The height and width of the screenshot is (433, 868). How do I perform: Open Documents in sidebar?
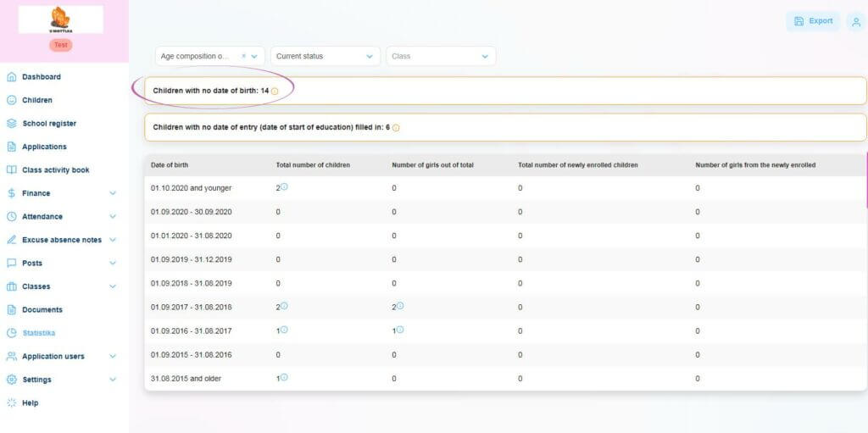(x=42, y=309)
